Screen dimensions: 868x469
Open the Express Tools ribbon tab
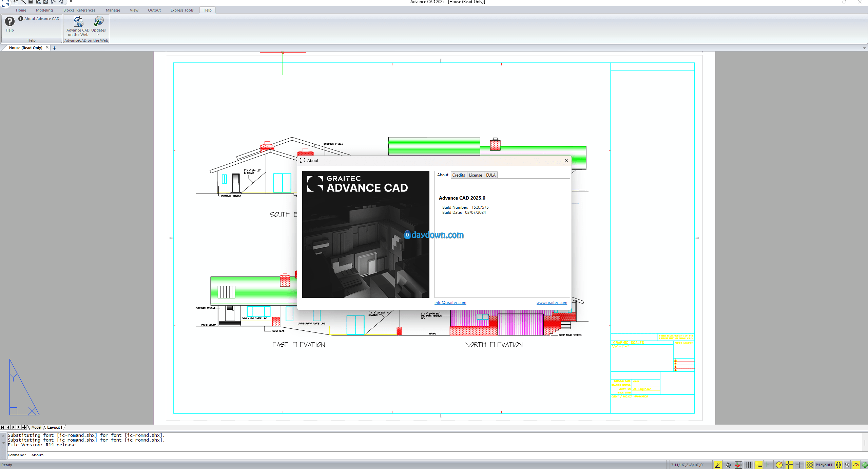182,10
